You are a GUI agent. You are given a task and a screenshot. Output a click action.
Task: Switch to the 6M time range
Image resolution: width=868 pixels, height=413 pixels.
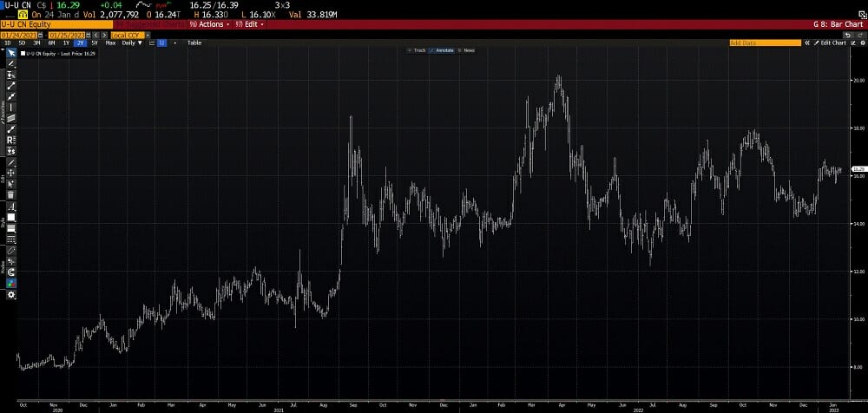pyautogui.click(x=51, y=42)
